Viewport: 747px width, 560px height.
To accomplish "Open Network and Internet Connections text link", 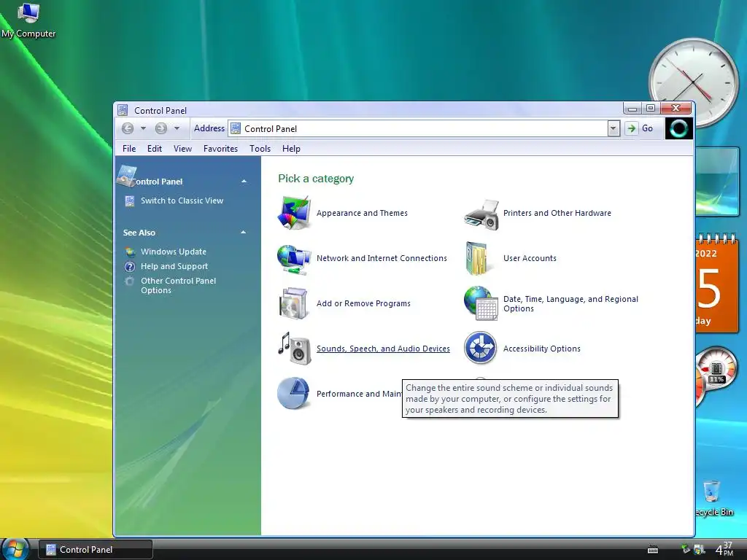I will 382,258.
